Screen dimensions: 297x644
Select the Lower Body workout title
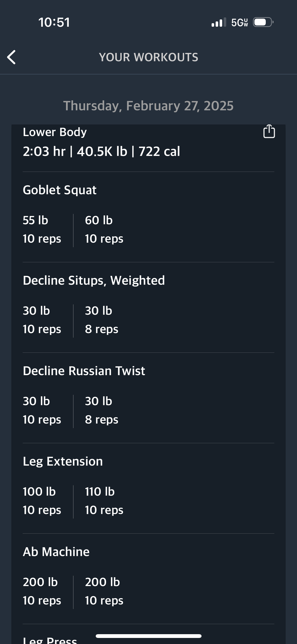(x=55, y=132)
